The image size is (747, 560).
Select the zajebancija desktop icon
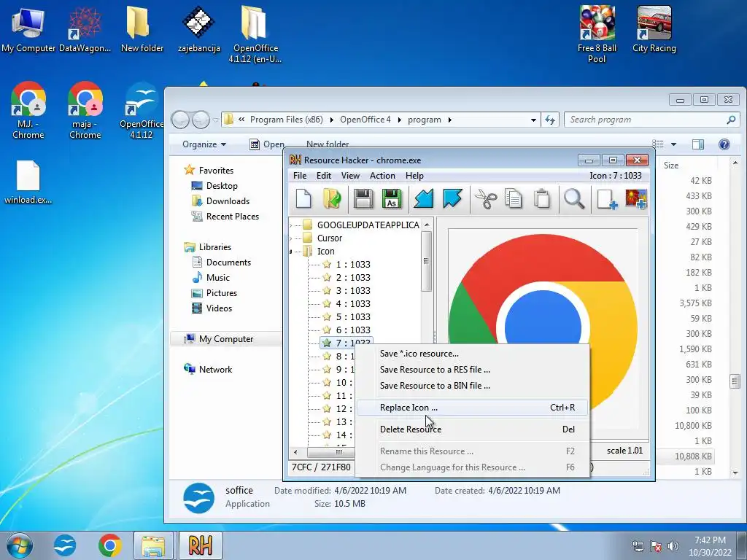coord(198,29)
